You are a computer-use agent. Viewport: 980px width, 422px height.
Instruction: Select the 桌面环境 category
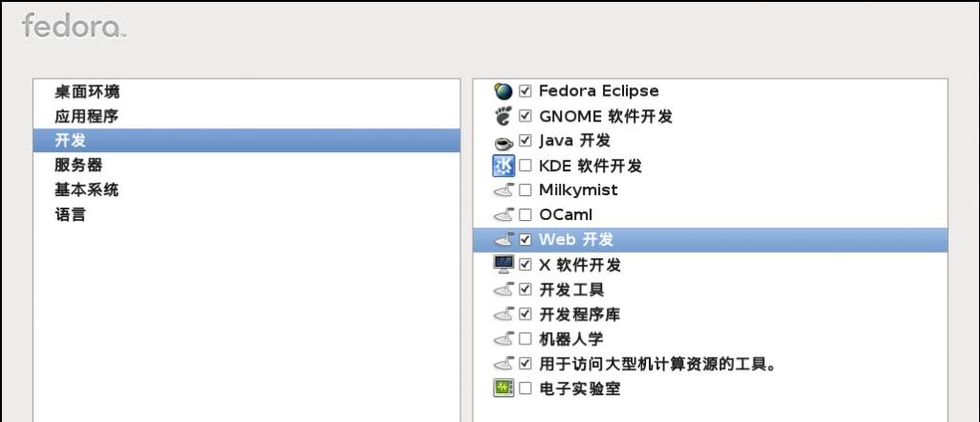(87, 92)
